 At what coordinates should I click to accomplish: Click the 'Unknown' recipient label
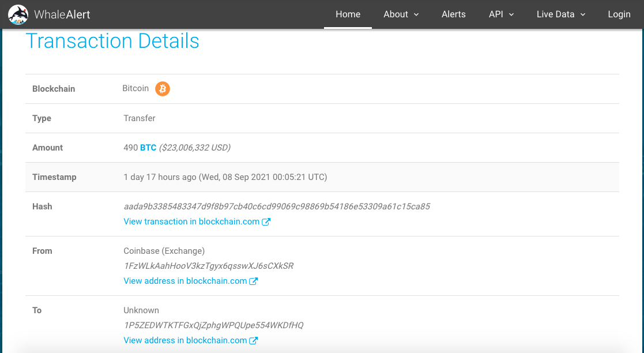(141, 310)
